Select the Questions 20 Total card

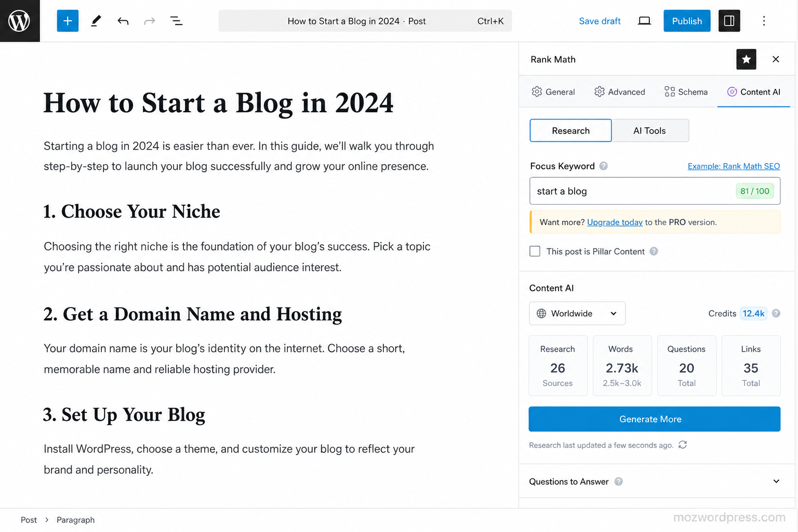[687, 366]
